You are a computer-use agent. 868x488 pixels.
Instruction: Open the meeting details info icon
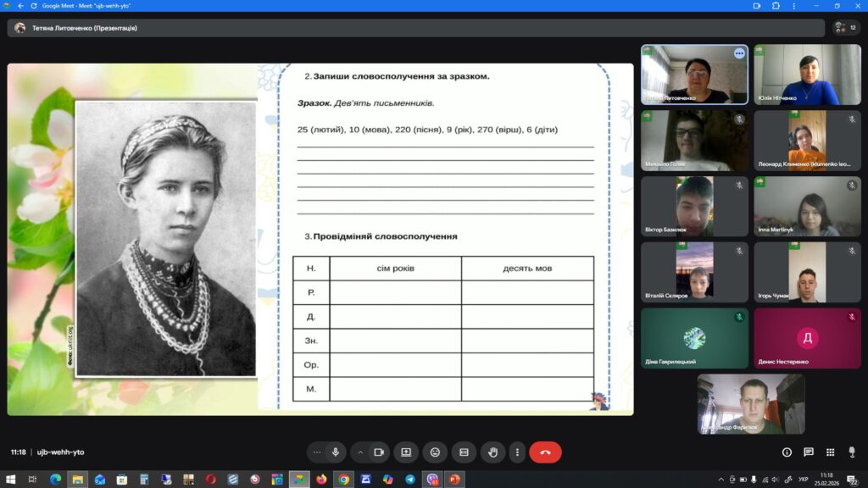[x=787, y=452]
